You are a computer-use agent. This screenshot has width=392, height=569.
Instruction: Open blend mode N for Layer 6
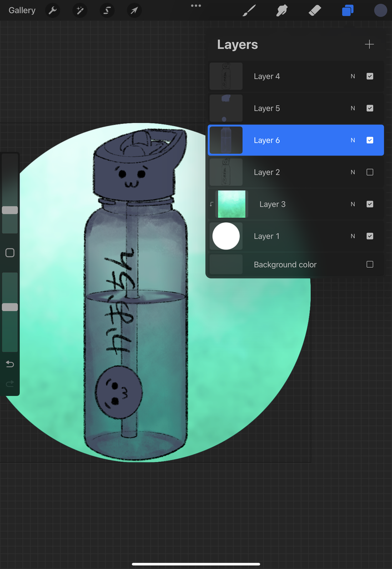click(353, 141)
